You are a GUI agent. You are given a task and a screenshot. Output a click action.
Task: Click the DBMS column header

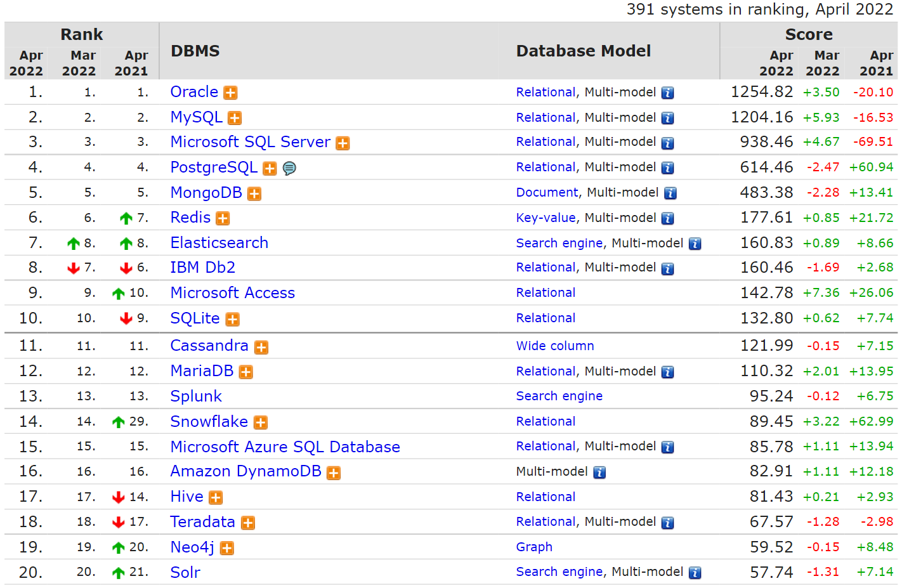(195, 51)
